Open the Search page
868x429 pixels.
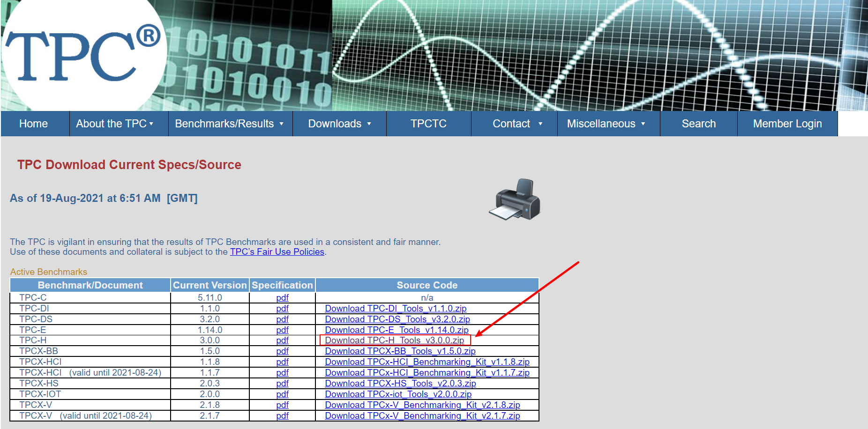tap(698, 124)
